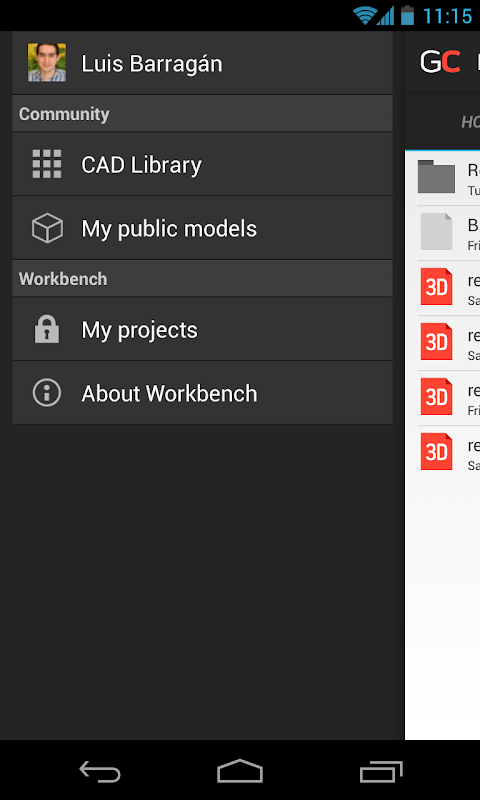480x800 pixels.
Task: Select About Workbench menu item
Action: coord(203,393)
